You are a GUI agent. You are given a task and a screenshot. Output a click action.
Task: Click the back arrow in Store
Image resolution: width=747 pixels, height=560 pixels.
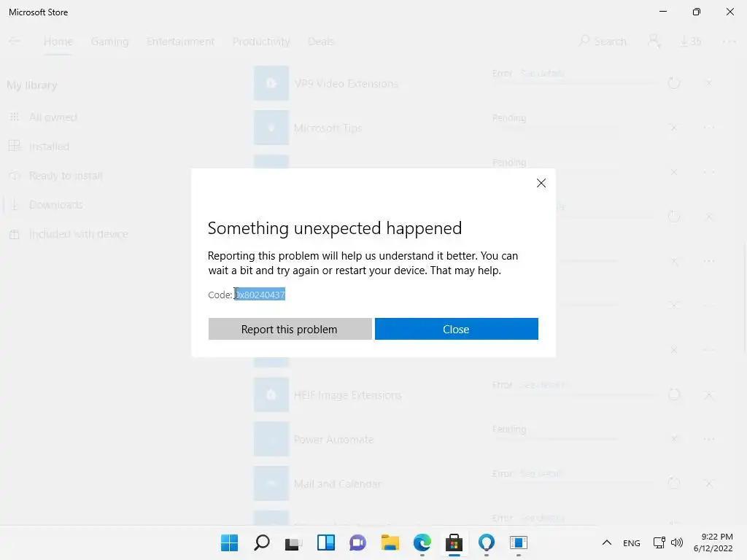pos(15,41)
